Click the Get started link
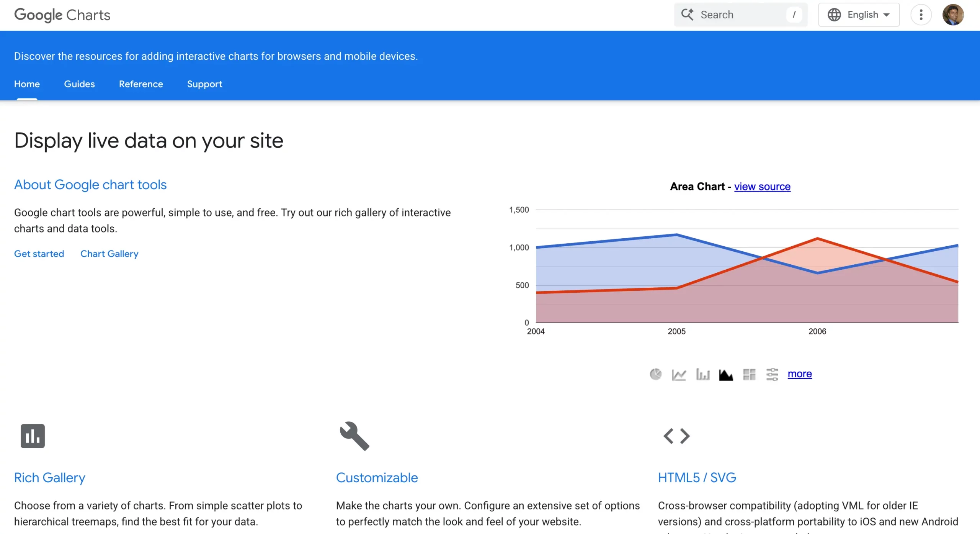Viewport: 980px width, 534px height. (39, 254)
